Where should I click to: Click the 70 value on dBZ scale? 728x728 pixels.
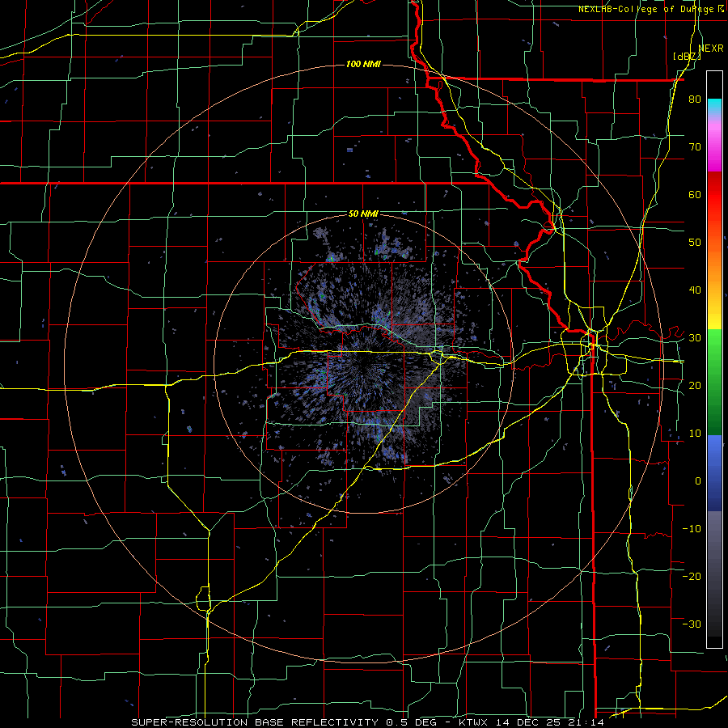click(695, 146)
